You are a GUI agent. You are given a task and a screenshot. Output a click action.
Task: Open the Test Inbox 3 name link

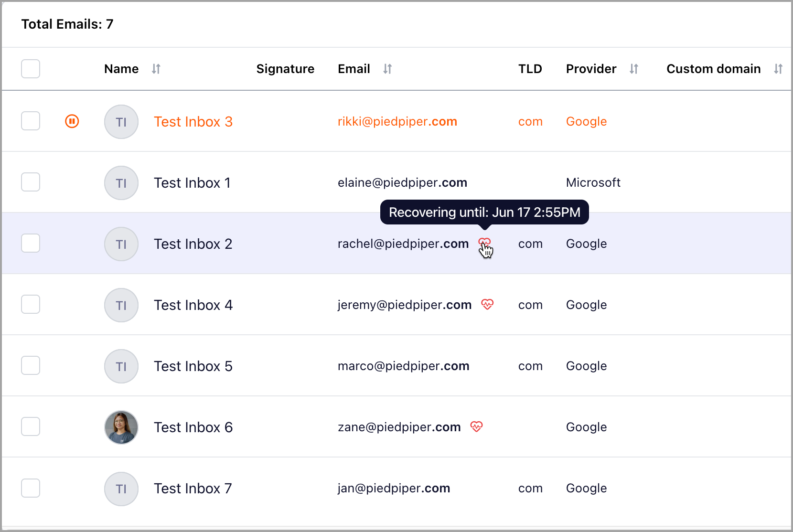[193, 122]
